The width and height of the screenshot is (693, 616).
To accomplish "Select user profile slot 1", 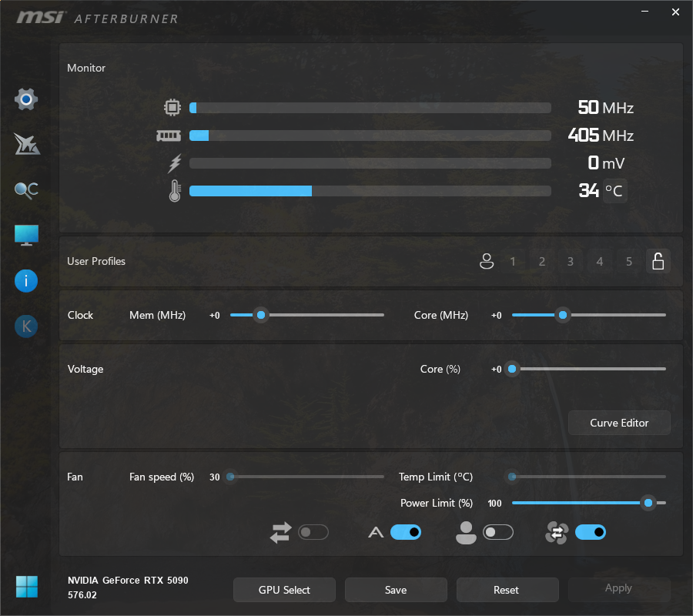I will click(513, 262).
